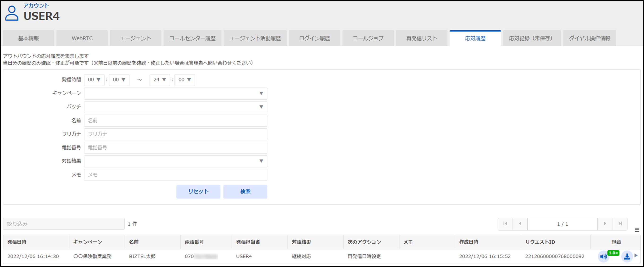This screenshot has width=644, height=267.
Task: Play the recording with speaker icon
Action: tap(603, 257)
